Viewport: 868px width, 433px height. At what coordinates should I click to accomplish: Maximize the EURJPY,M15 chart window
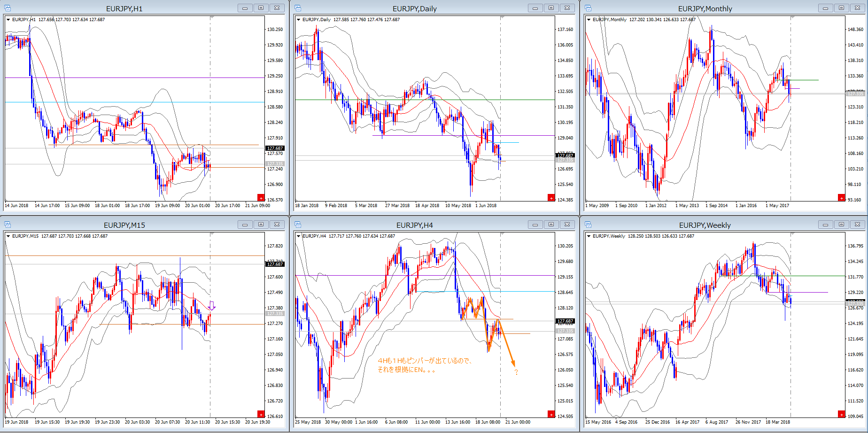(x=261, y=224)
